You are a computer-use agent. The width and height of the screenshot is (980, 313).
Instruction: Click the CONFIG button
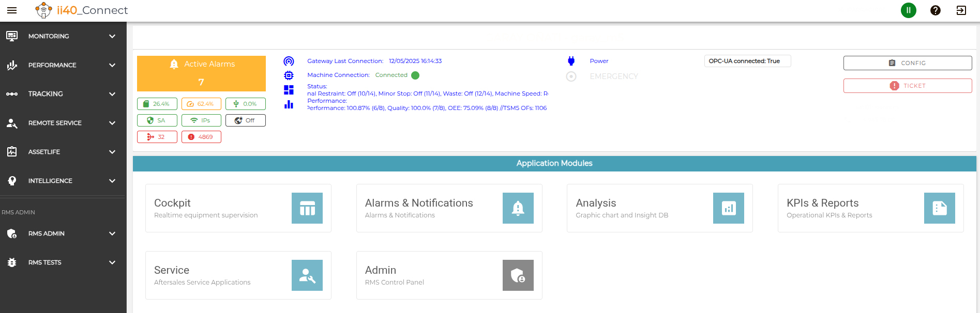coord(908,63)
